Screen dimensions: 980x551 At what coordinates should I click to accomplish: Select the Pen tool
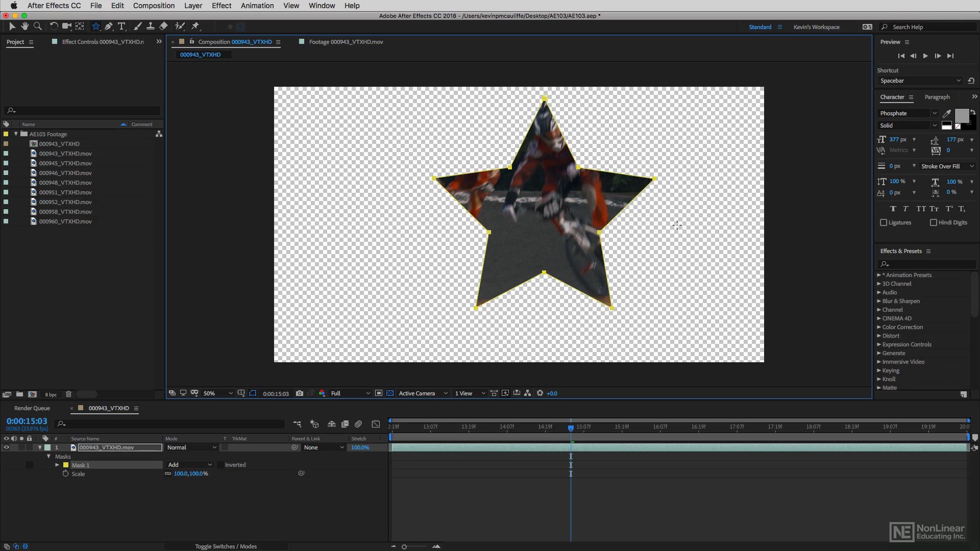[x=109, y=26]
